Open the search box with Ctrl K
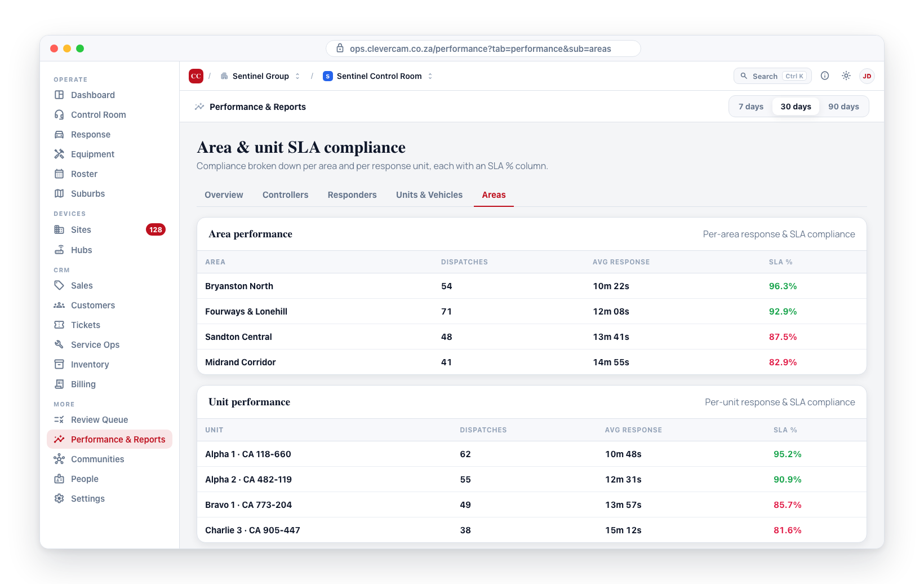924x584 pixels. click(x=772, y=76)
